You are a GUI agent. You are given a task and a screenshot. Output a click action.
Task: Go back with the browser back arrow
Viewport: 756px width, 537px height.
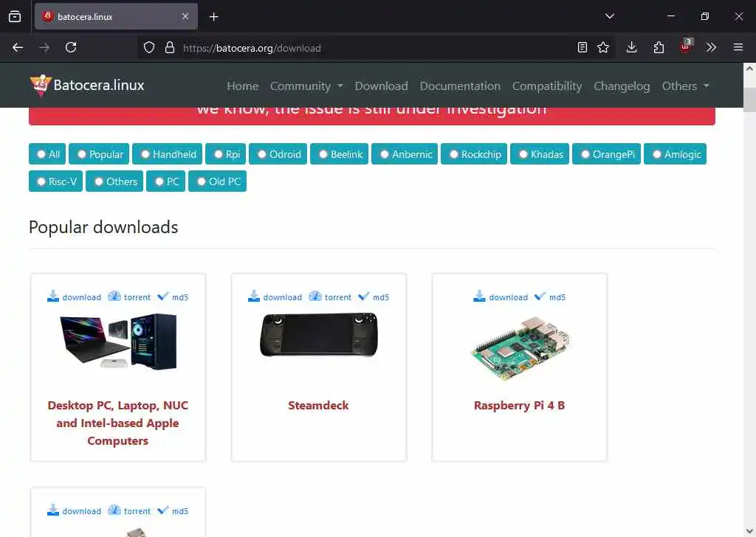[x=18, y=47]
